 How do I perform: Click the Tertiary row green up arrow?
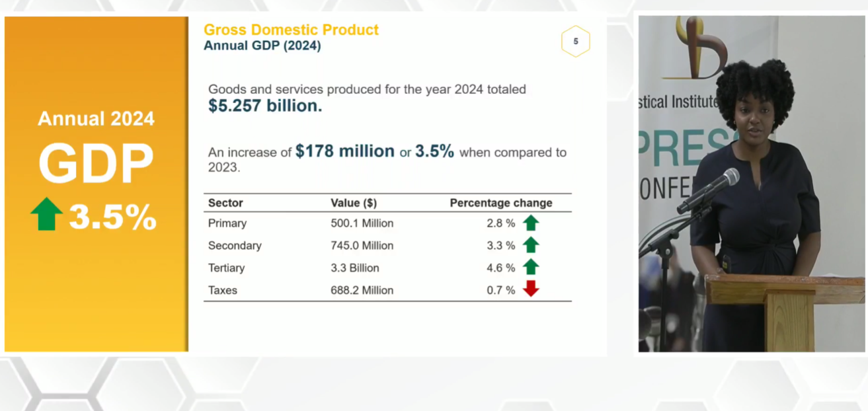click(531, 268)
